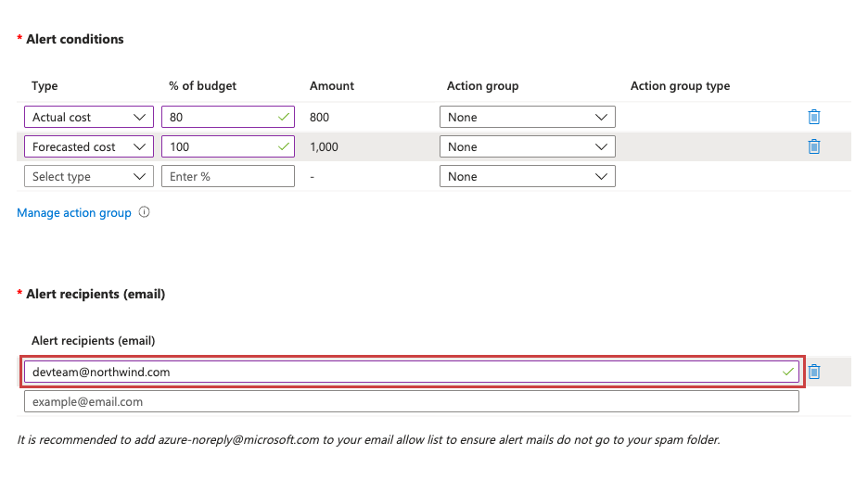Delete the Actual cost alert condition row
This screenshot has height=480, width=868.
pyautogui.click(x=814, y=118)
